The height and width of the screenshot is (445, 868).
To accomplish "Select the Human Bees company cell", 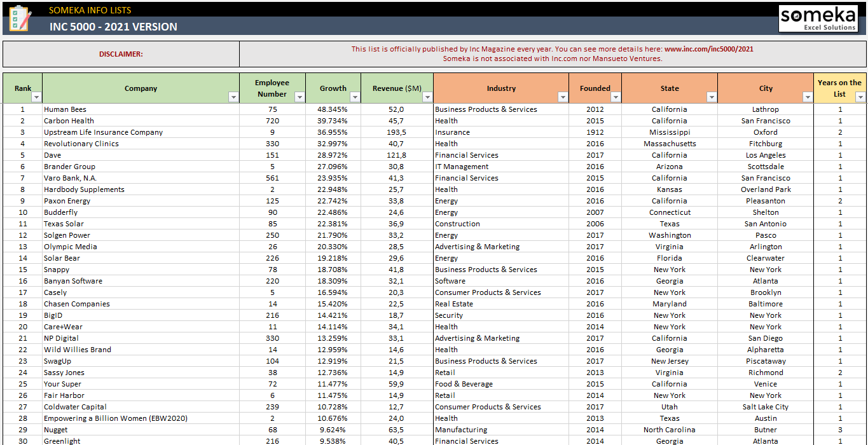I will (141, 109).
